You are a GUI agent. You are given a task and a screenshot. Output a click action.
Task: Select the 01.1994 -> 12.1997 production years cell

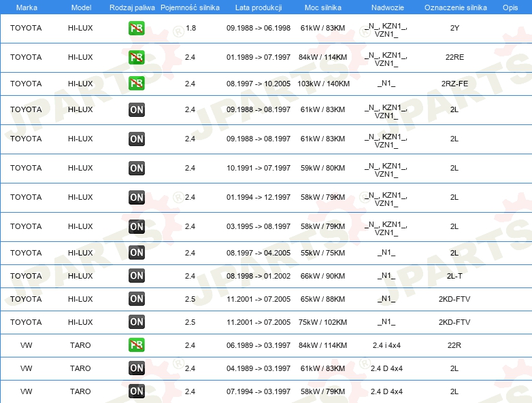point(259,197)
